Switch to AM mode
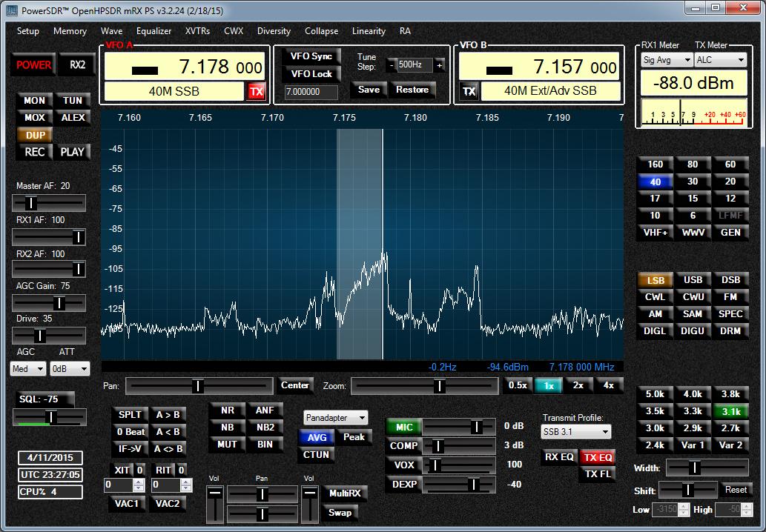 click(655, 314)
